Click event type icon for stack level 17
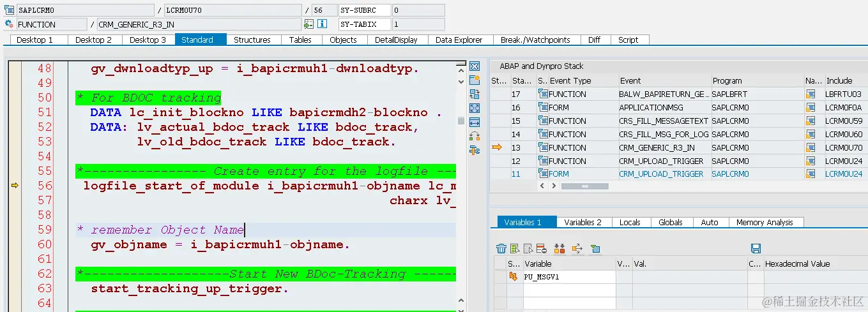868x312 pixels. click(x=544, y=94)
